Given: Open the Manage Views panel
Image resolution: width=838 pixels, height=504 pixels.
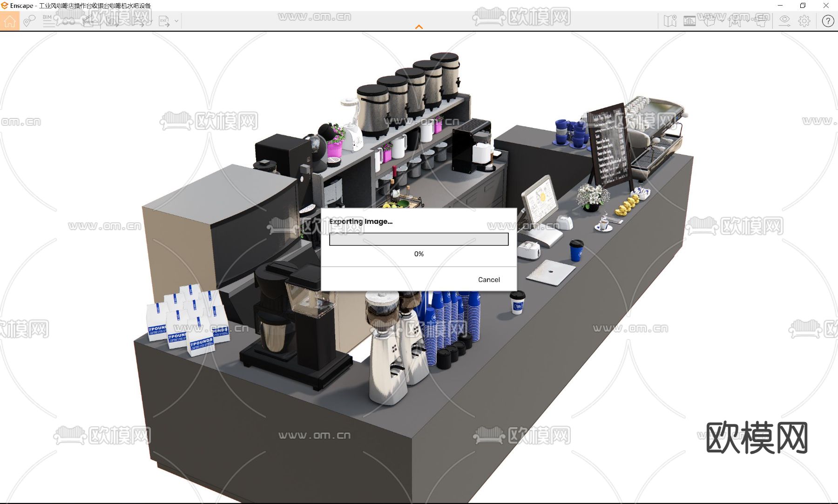Looking at the screenshot, I should click(x=29, y=21).
